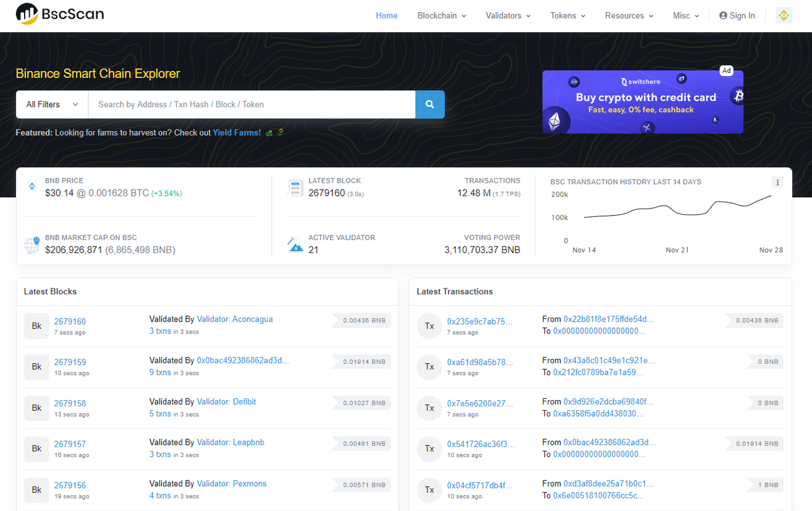Open sender address 0x43a8c01c49e1c921e
The width and height of the screenshot is (812, 511).
(x=610, y=360)
